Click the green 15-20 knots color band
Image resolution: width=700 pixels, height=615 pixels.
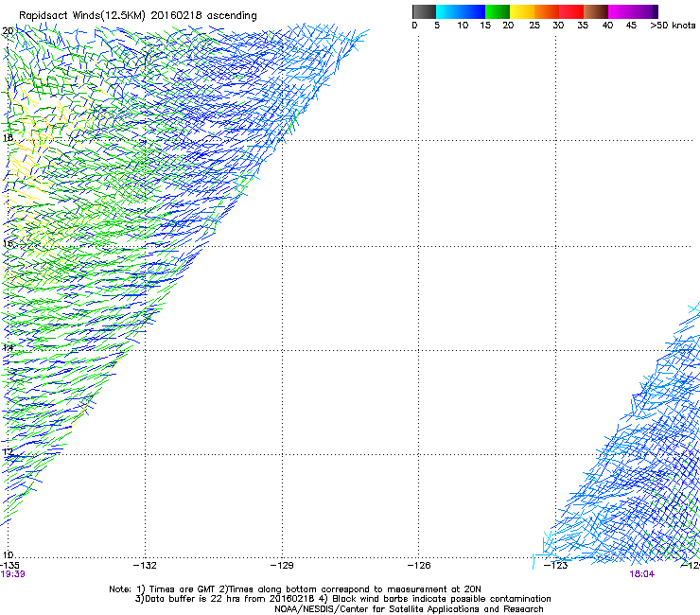[498, 11]
